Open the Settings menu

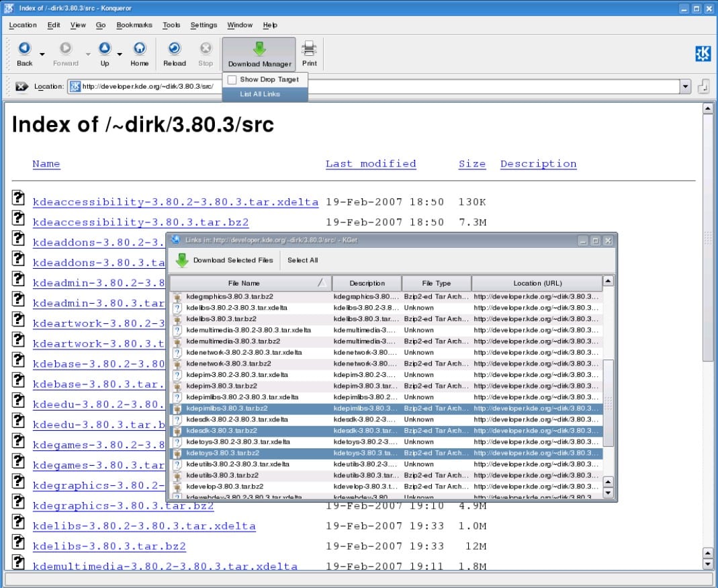point(204,26)
